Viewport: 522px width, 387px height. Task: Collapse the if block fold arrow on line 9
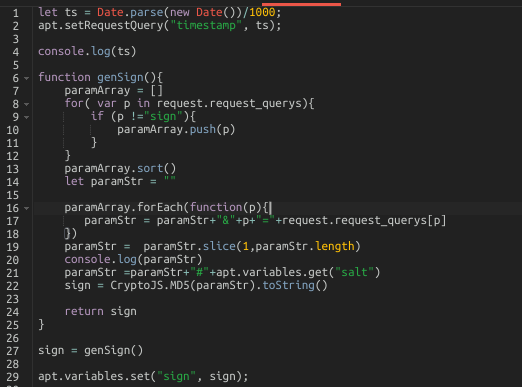pos(26,117)
